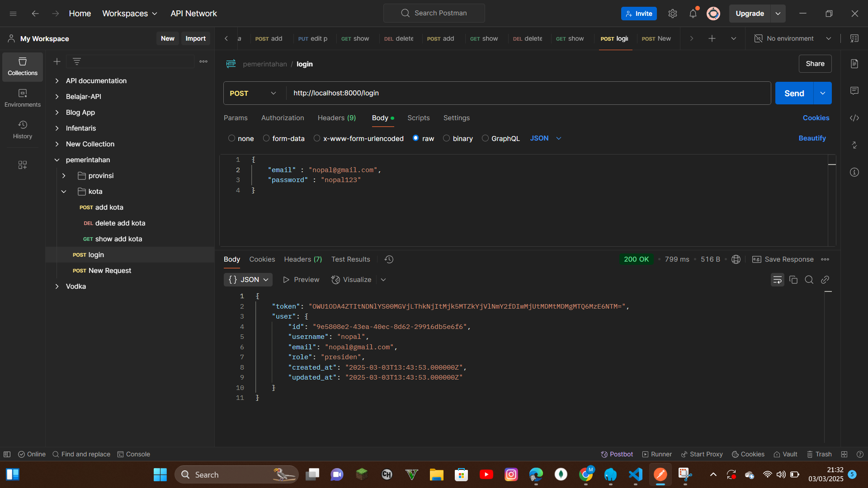The height and width of the screenshot is (488, 868).
Task: Toggle word wrap in the response viewer
Action: click(777, 280)
